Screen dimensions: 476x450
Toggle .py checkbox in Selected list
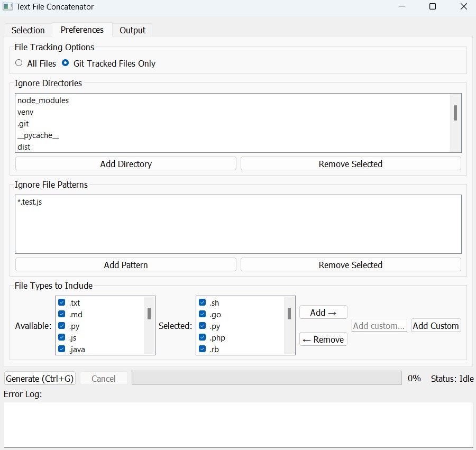202,326
